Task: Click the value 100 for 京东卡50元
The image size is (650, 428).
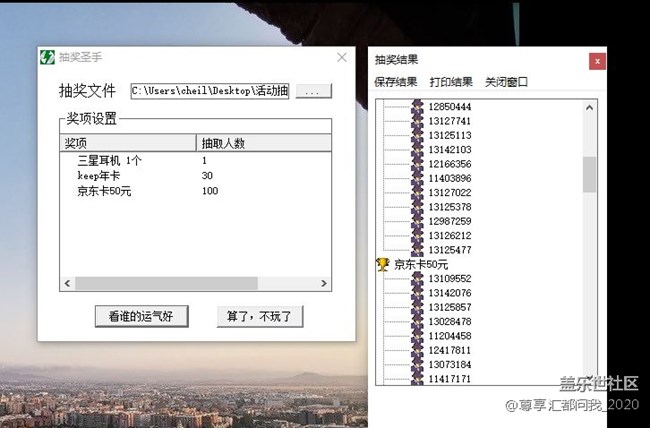Action: [x=210, y=191]
